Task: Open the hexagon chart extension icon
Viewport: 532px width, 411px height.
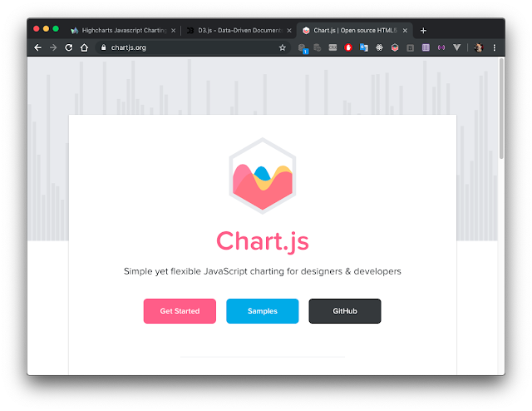Action: coord(395,47)
